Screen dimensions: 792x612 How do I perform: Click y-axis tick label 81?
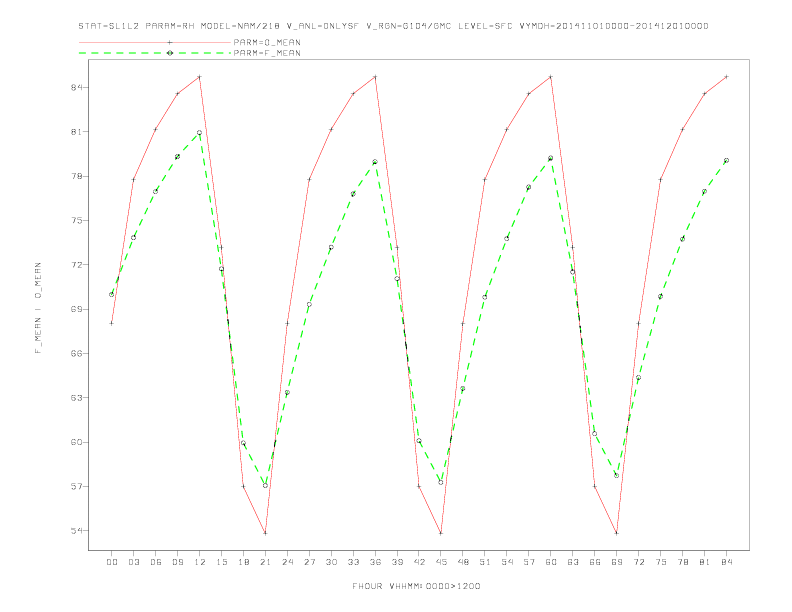(x=77, y=132)
